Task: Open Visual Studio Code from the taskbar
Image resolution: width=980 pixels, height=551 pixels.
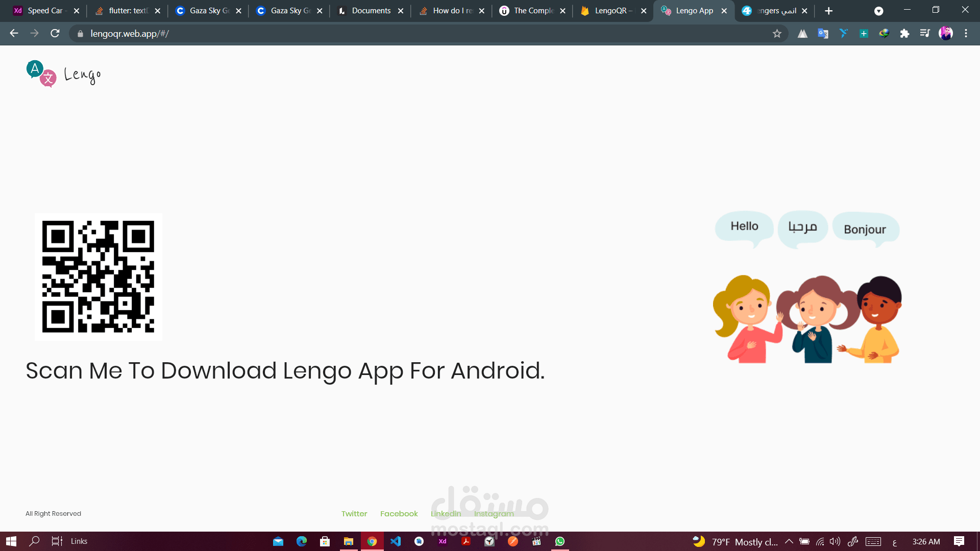Action: click(396, 541)
